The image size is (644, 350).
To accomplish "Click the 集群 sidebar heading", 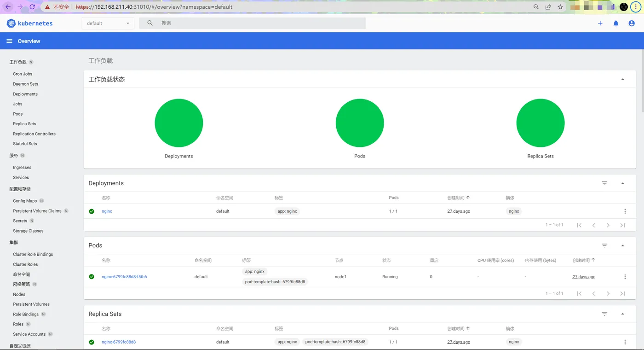I will tap(14, 242).
